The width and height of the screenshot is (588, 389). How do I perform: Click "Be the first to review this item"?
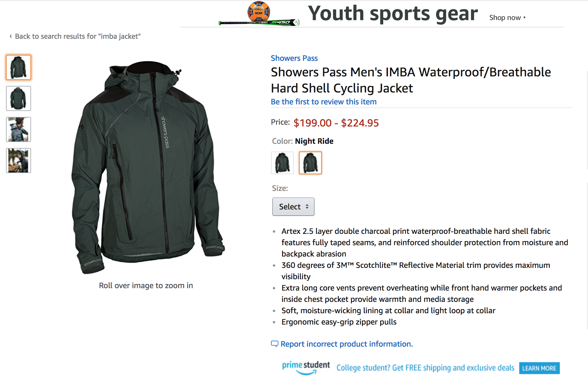pyautogui.click(x=324, y=102)
